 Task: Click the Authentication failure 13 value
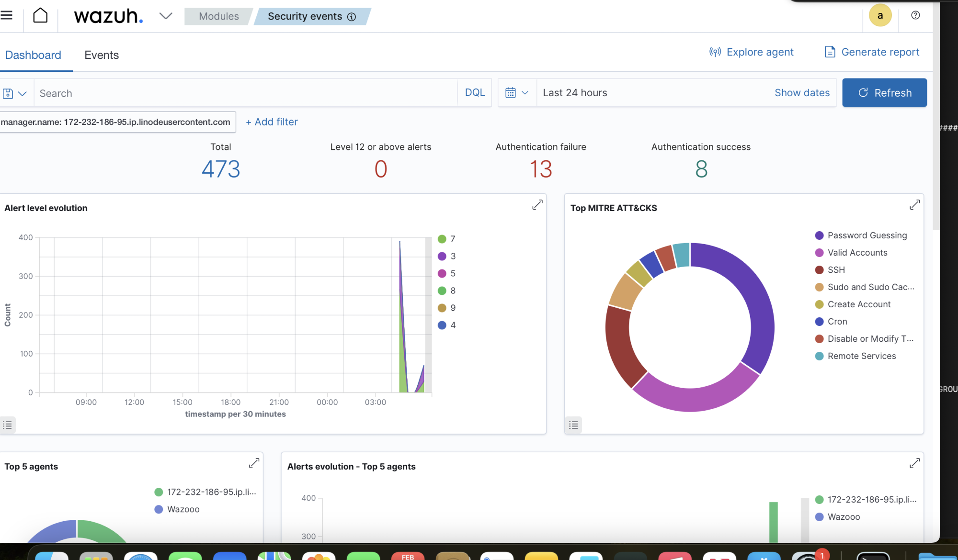pyautogui.click(x=541, y=168)
